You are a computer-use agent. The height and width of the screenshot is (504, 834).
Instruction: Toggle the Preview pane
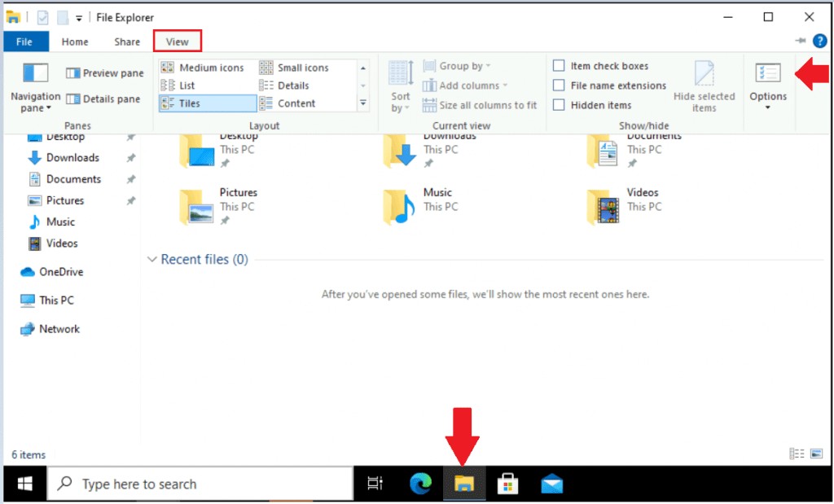click(x=104, y=72)
